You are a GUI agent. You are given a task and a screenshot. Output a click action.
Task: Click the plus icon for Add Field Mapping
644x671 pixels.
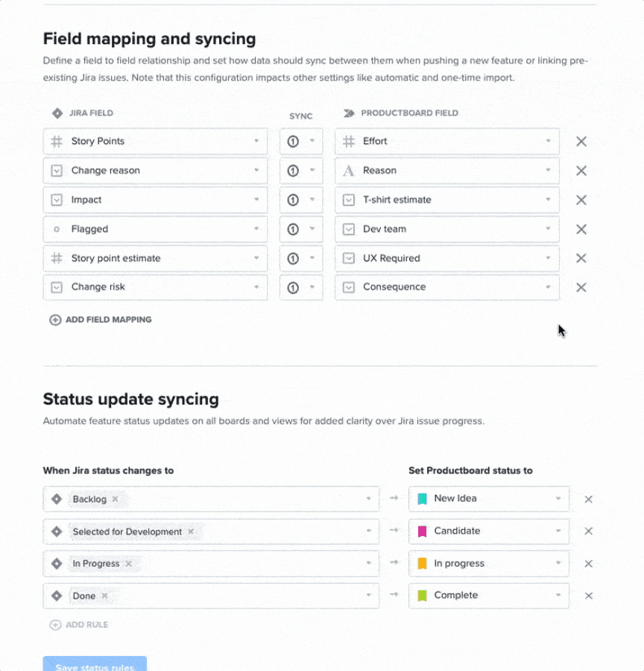pos(55,320)
